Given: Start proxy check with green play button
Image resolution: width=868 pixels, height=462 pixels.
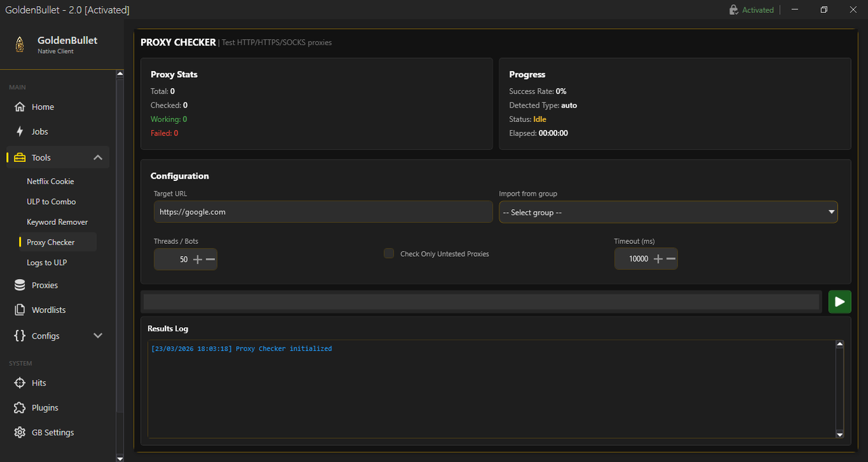Looking at the screenshot, I should coord(840,302).
